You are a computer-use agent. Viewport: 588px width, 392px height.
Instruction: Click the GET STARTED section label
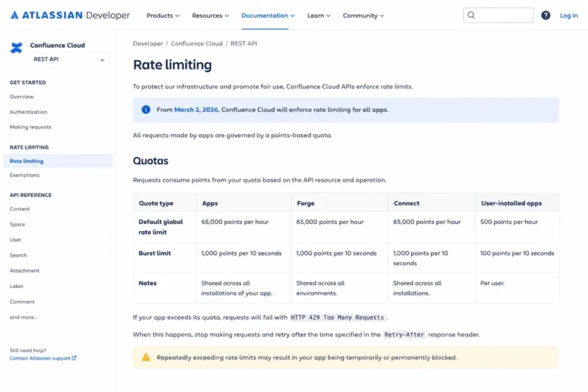[28, 83]
